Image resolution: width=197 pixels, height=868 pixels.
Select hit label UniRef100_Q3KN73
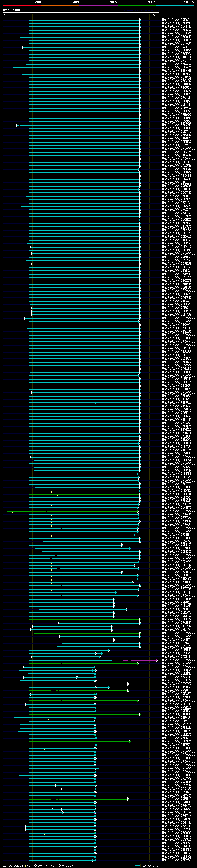177,94
